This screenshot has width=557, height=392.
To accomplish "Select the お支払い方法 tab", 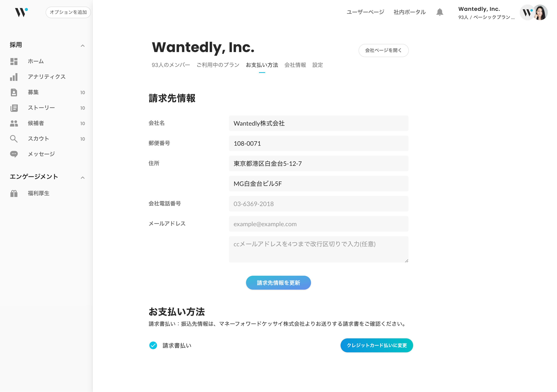I will pyautogui.click(x=262, y=65).
